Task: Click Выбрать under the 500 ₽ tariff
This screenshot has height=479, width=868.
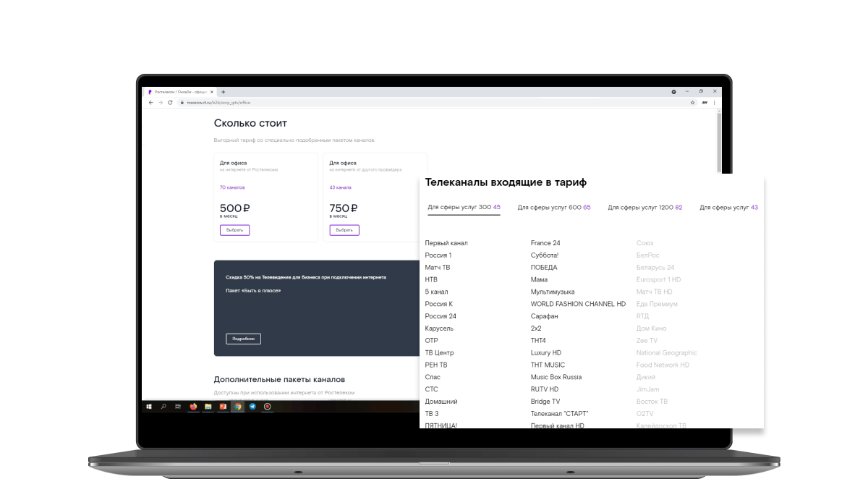Action: click(x=235, y=230)
